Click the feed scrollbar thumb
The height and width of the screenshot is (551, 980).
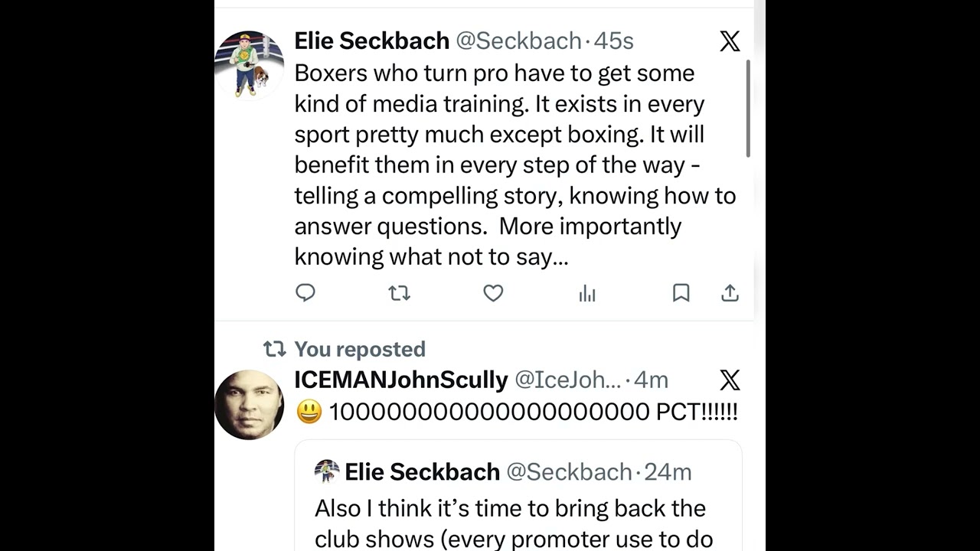(748, 107)
